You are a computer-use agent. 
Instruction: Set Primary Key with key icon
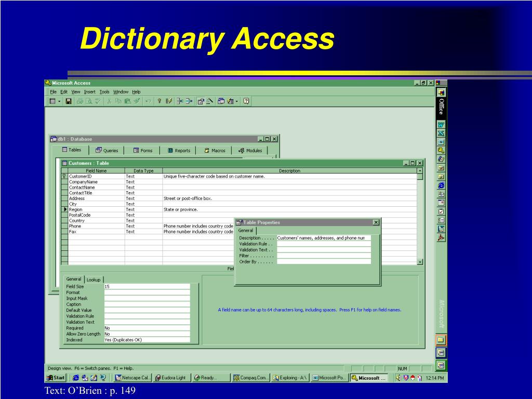tap(159, 101)
